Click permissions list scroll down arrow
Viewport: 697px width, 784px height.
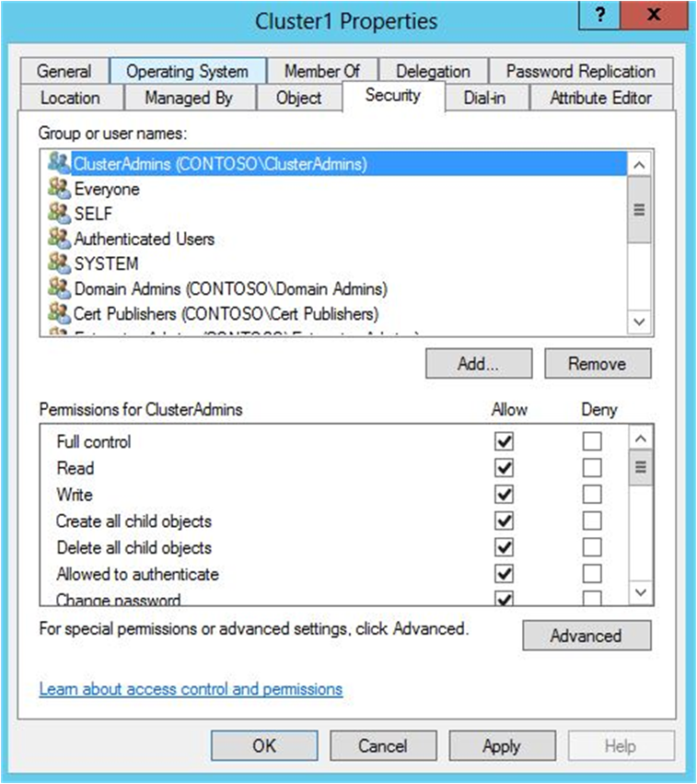(641, 592)
